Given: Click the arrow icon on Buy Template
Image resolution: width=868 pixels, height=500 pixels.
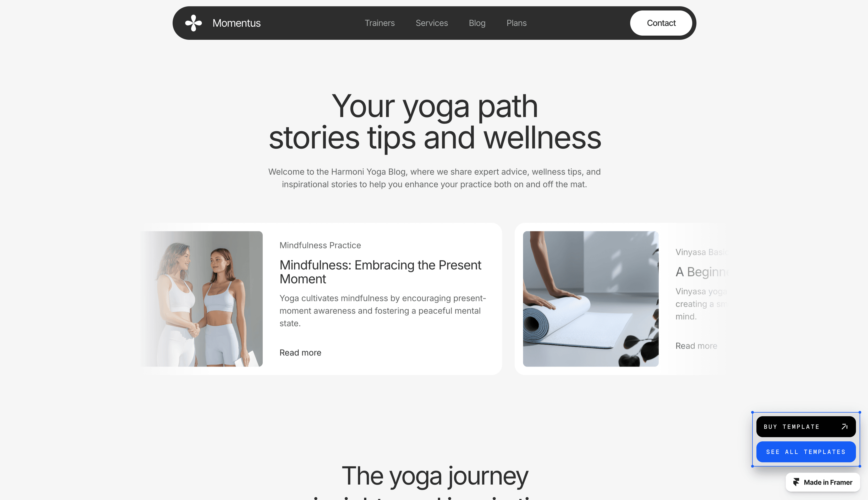Looking at the screenshot, I should (x=844, y=426).
